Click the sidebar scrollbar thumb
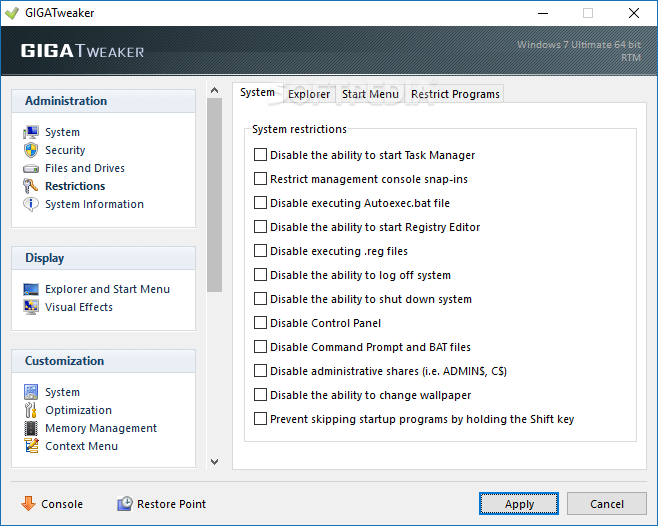The image size is (658, 526). point(214,195)
